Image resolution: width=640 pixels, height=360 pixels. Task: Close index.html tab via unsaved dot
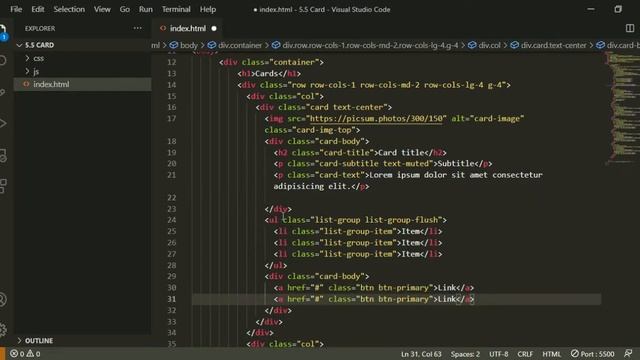(x=214, y=29)
